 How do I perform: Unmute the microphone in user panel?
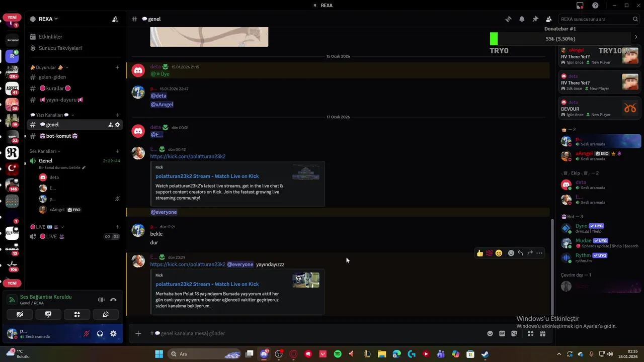click(87, 333)
